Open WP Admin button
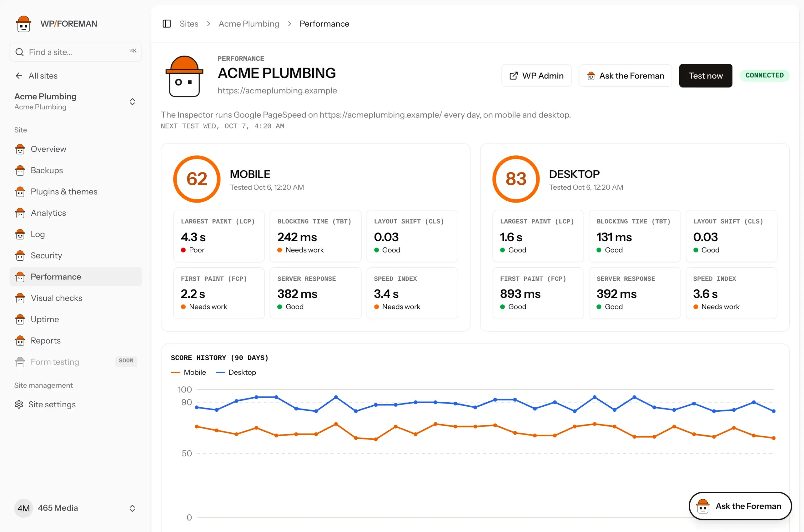The height and width of the screenshot is (532, 804). (536, 76)
